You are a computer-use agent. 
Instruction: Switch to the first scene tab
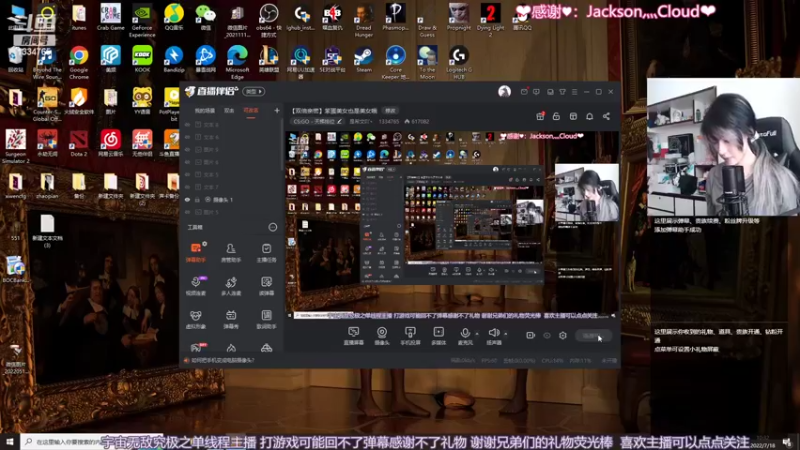pos(205,111)
